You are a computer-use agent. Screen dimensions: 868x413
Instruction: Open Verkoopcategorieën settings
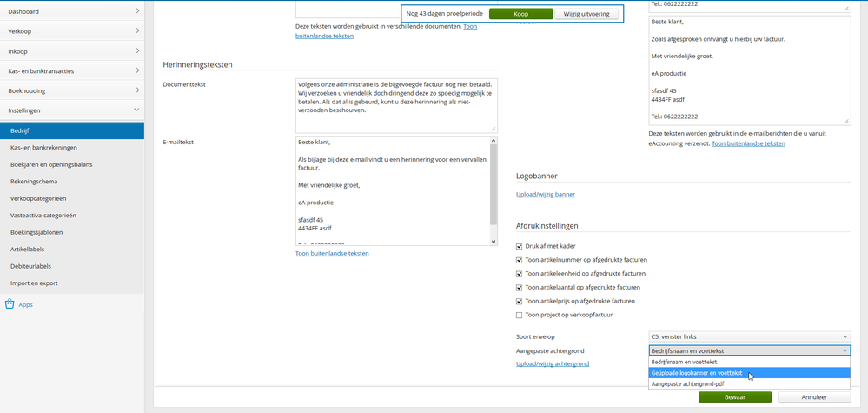point(72,198)
